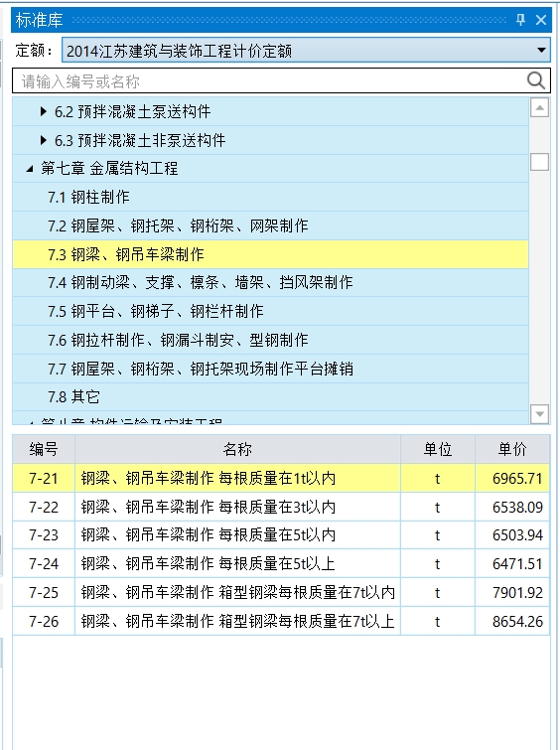Select code cell 7-26

pos(44,621)
